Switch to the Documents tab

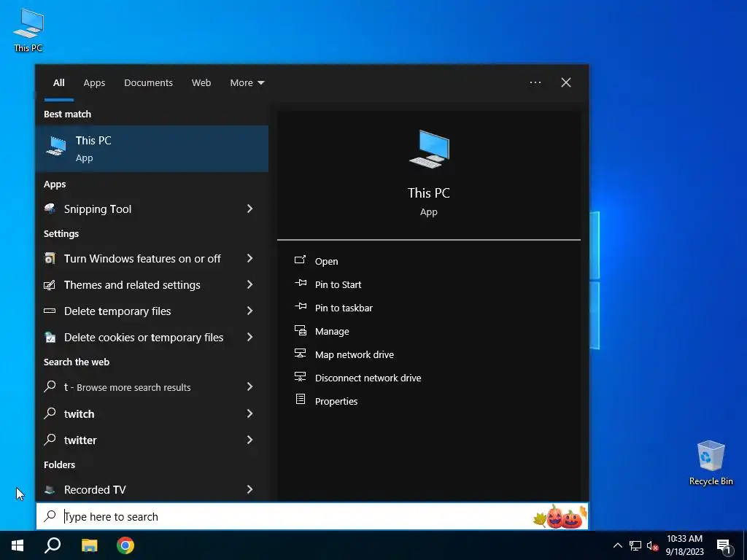coord(148,83)
